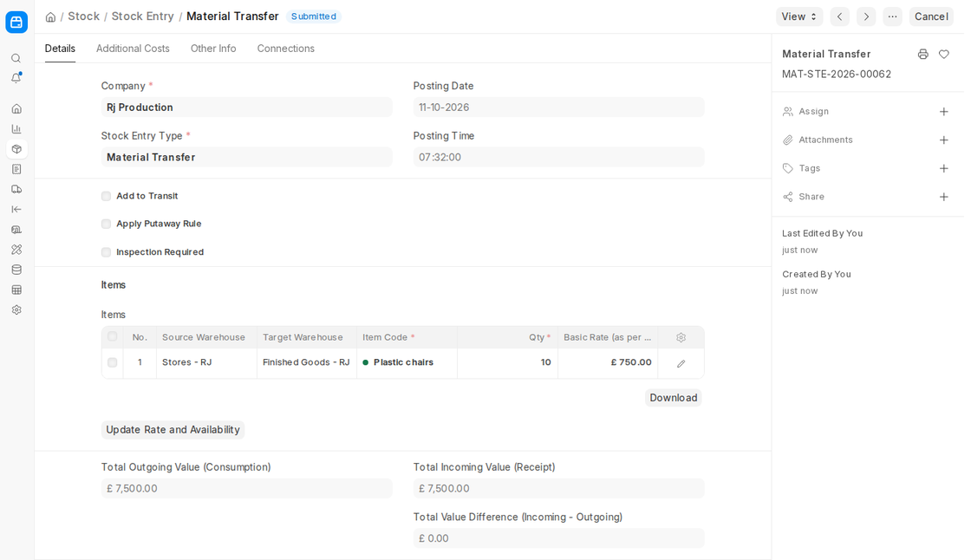
Task: Switch to the Details tab
Action: pos(60,49)
